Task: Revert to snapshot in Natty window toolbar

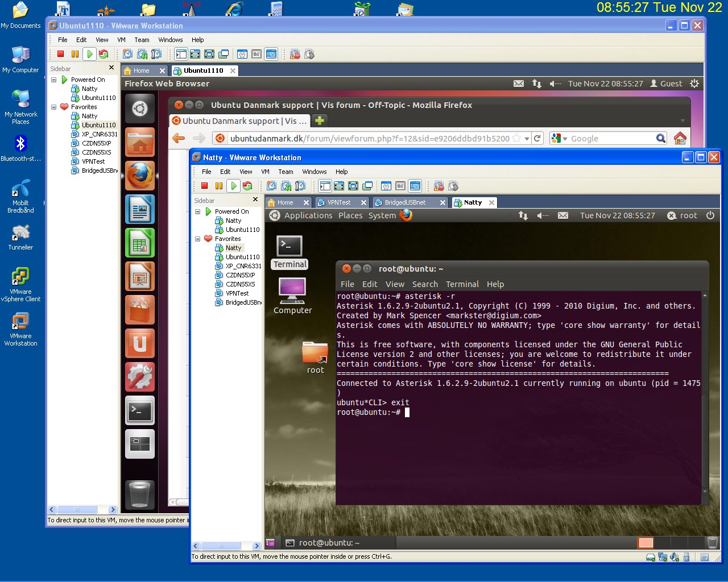Action: (286, 186)
